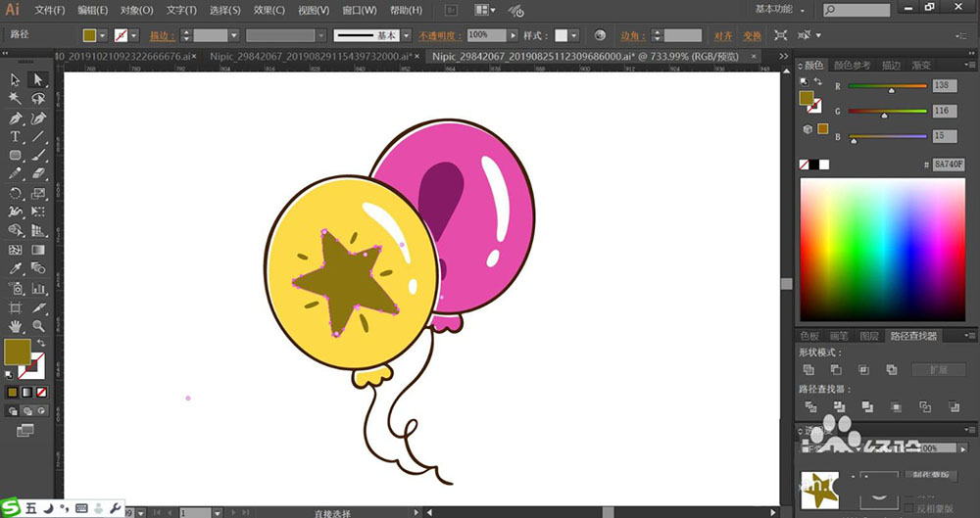
Task: Open the 效果(C) menu
Action: pyautogui.click(x=269, y=10)
